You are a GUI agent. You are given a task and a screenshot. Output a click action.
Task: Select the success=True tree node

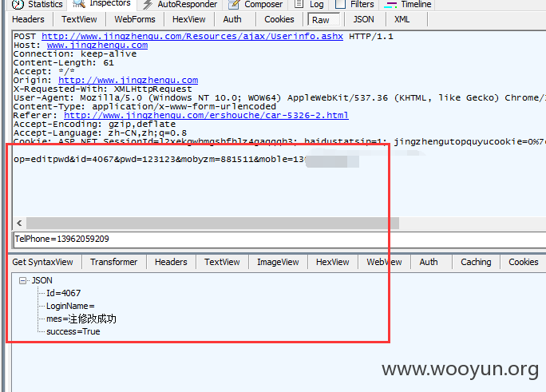pyautogui.click(x=73, y=331)
